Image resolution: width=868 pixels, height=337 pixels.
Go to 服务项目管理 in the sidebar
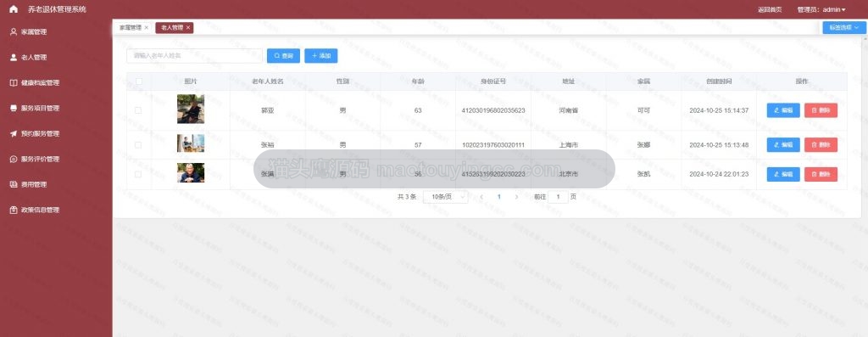pyautogui.click(x=40, y=108)
